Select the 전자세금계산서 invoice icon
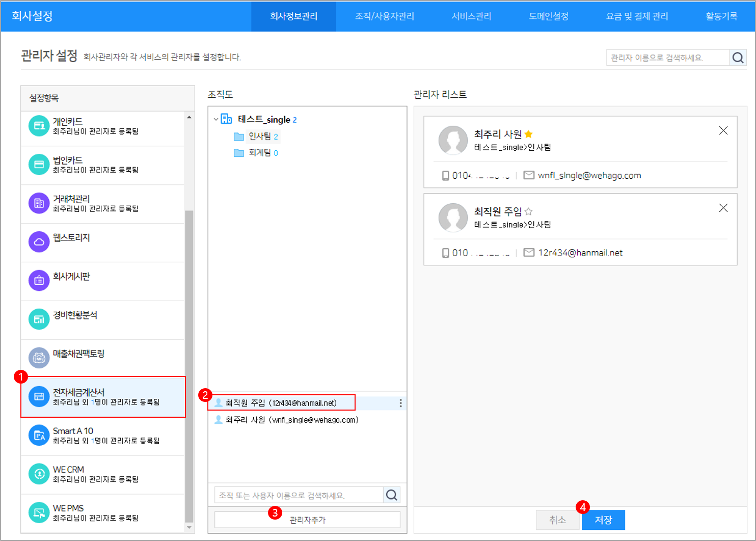The image size is (756, 541). [39, 397]
